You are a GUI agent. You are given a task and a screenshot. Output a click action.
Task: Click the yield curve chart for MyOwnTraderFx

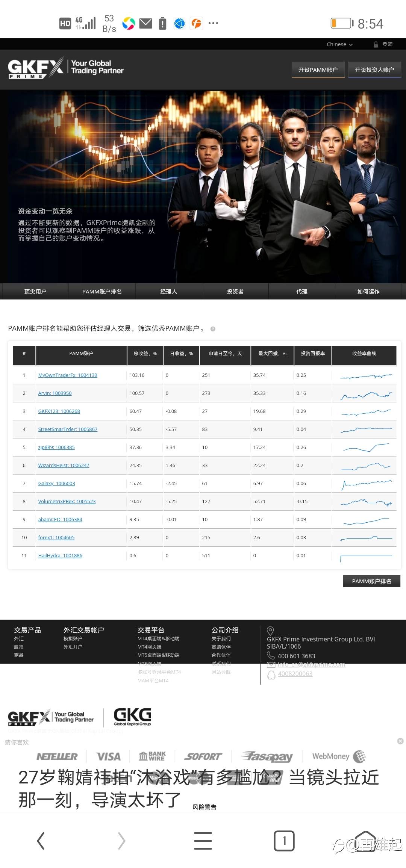tap(366, 376)
